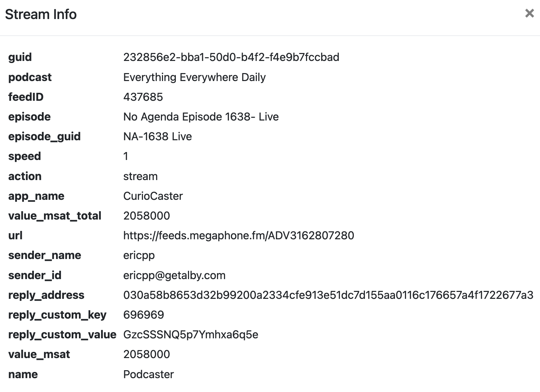The width and height of the screenshot is (540, 392).
Task: Click the name field label
Action: click(23, 374)
